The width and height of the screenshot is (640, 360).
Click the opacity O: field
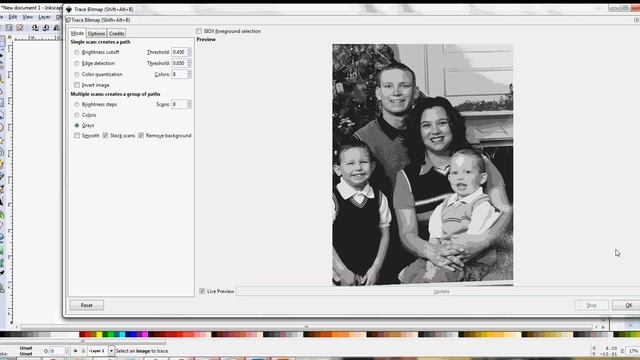pyautogui.click(x=57, y=351)
